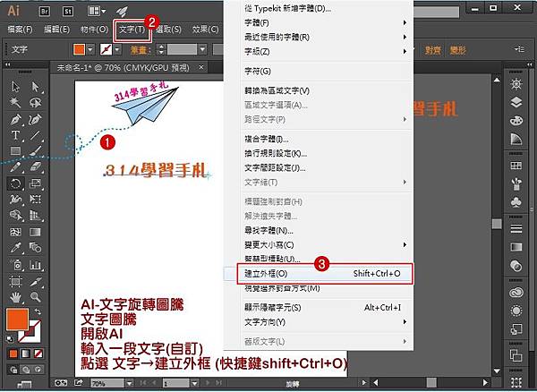Open the 物件(O) menu

[x=95, y=30]
